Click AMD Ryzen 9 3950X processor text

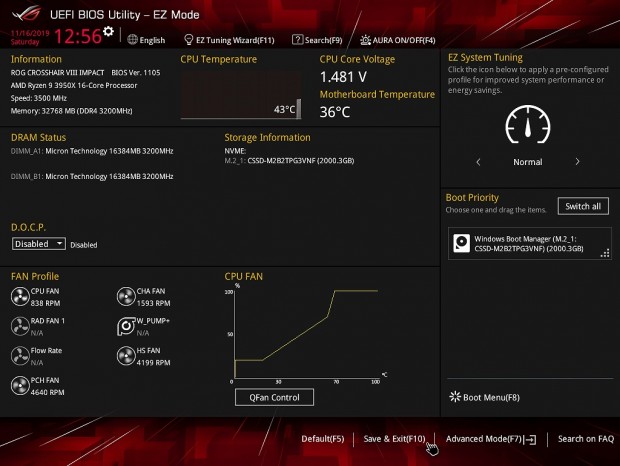pyautogui.click(x=74, y=85)
